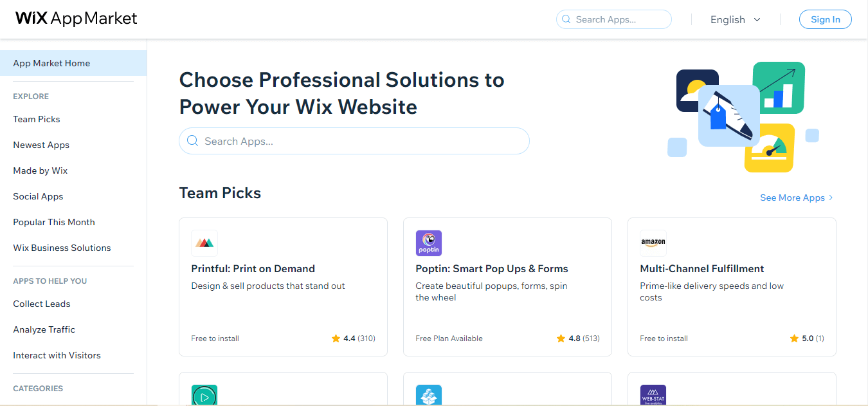Click the "Team Picks" section heading

click(220, 193)
